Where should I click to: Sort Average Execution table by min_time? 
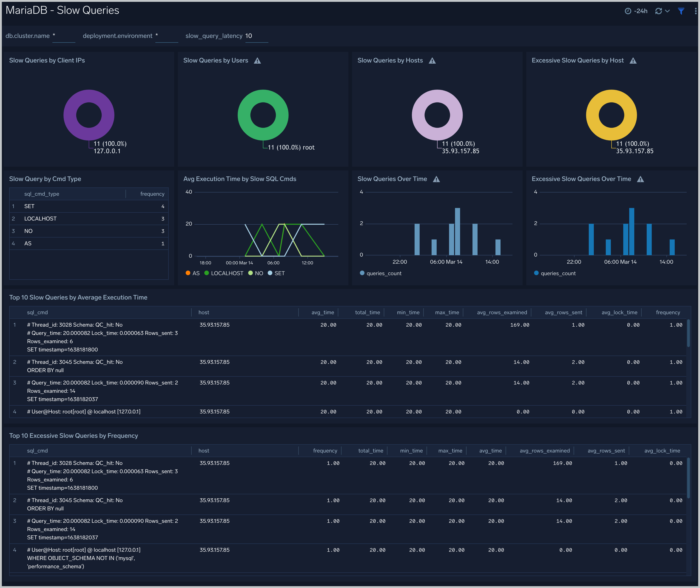408,313
